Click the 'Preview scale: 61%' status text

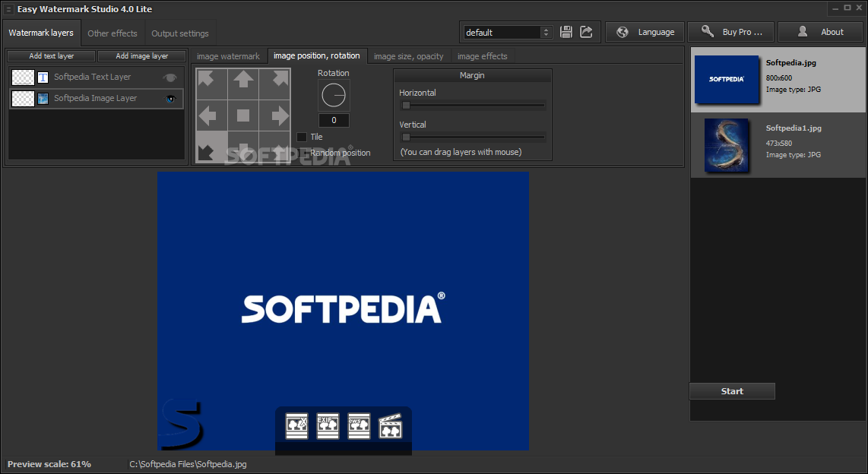(x=49, y=464)
